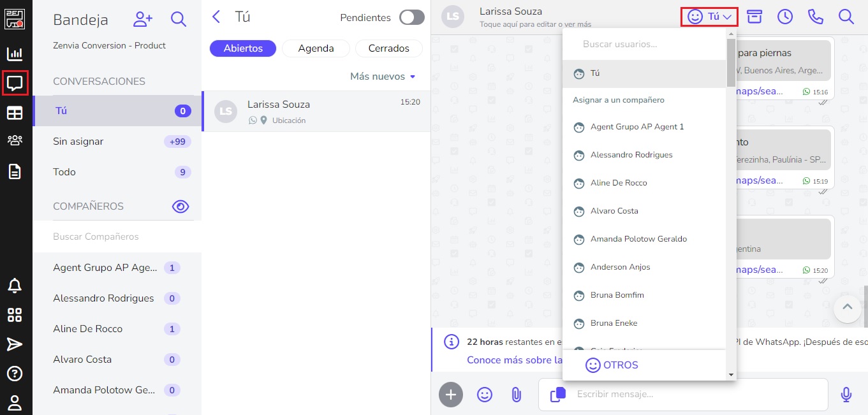868x415 pixels.
Task: Toggle the Compañeros eye visibility icon
Action: 180,206
